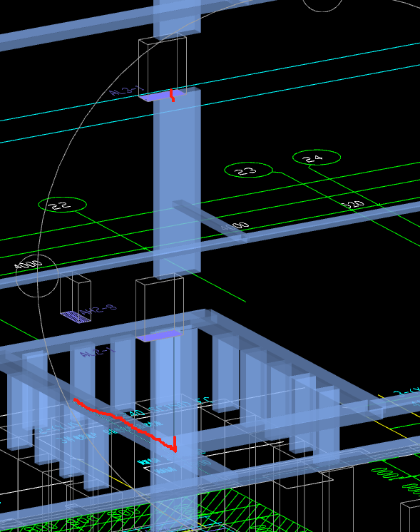Pick the purple section face beside AL3-1
The width and height of the screenshot is (420, 532).
(x=162, y=96)
